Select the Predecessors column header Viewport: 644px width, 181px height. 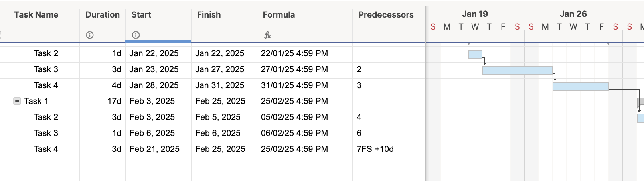click(386, 15)
